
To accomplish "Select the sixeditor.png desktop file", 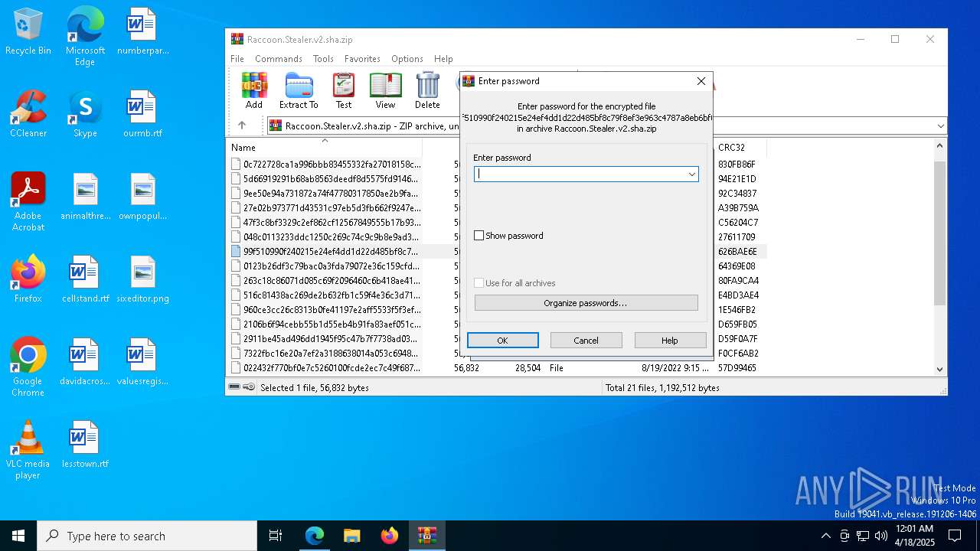I will click(142, 279).
